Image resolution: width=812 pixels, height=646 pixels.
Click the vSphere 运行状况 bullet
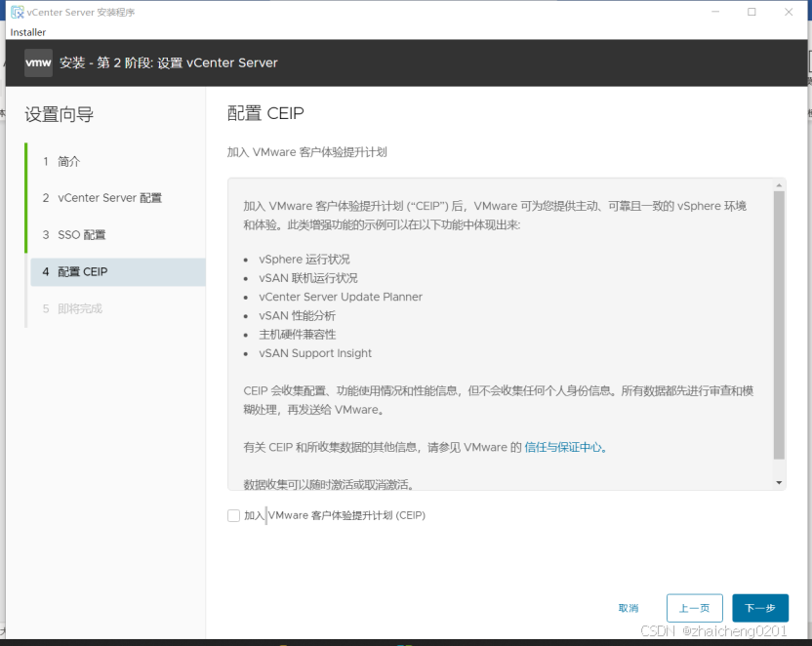click(x=304, y=260)
